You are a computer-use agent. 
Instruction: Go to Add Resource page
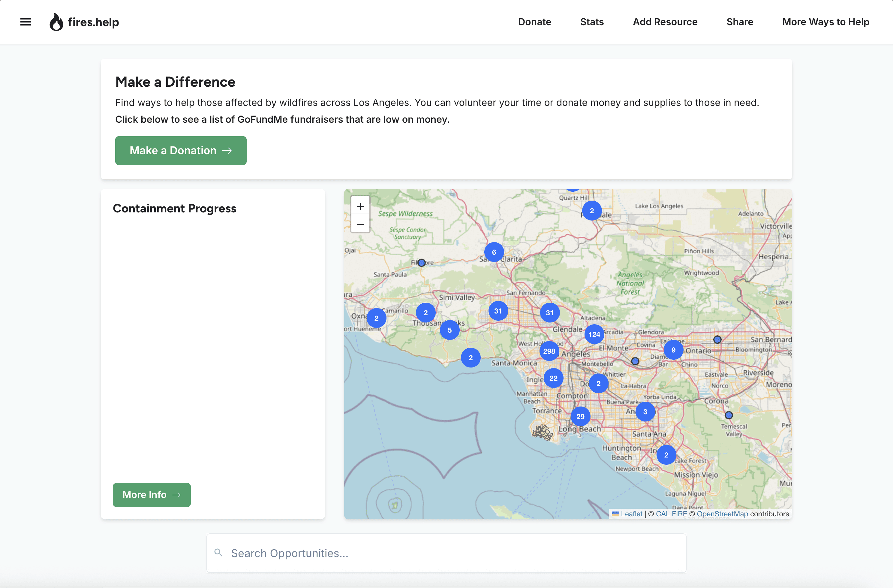click(x=665, y=22)
